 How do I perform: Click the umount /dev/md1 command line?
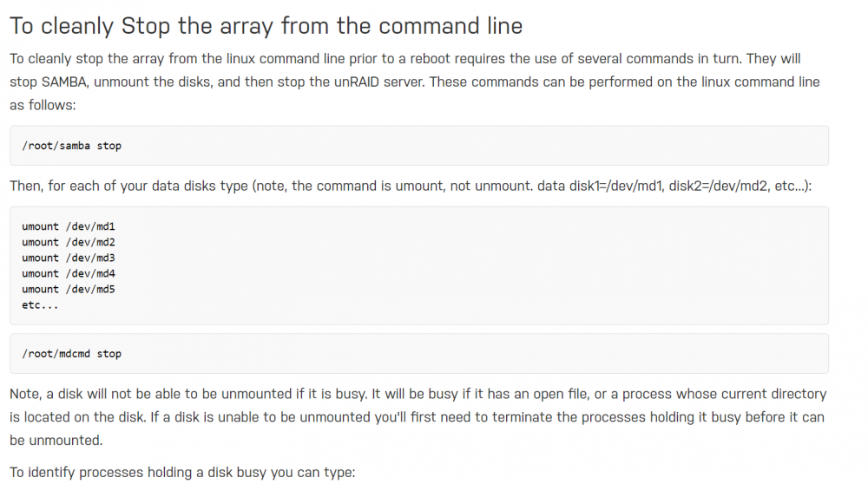click(x=69, y=226)
